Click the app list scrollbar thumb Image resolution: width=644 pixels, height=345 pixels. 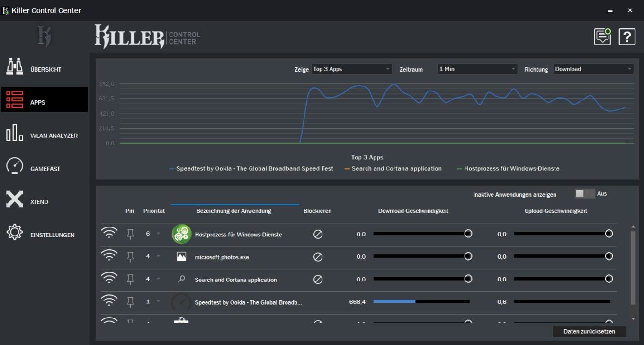point(633,268)
